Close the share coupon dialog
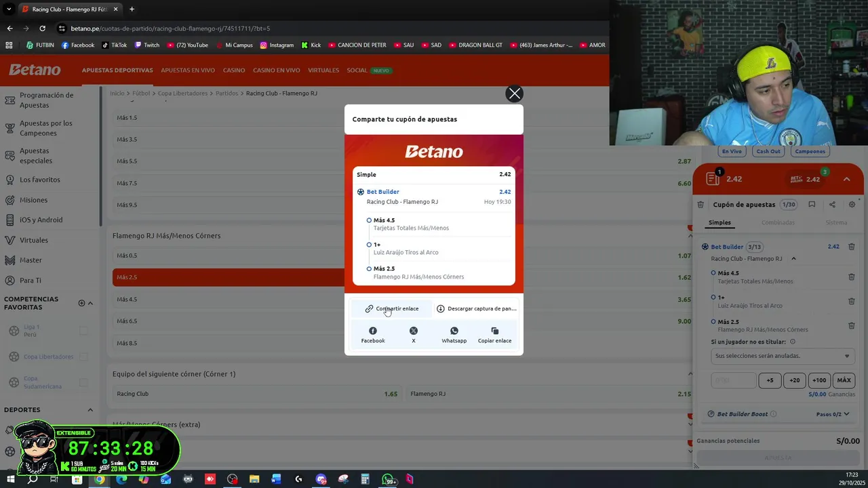The height and width of the screenshot is (488, 868). pyautogui.click(x=515, y=94)
